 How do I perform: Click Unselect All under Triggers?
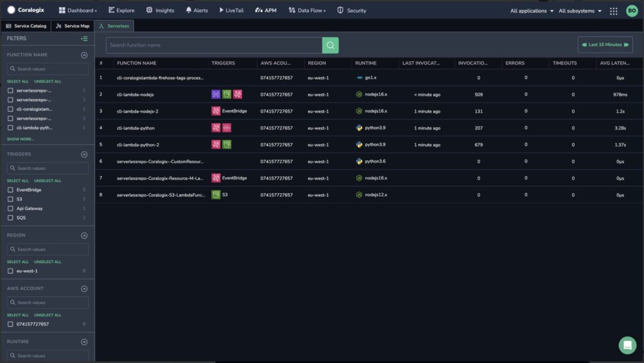click(x=48, y=181)
